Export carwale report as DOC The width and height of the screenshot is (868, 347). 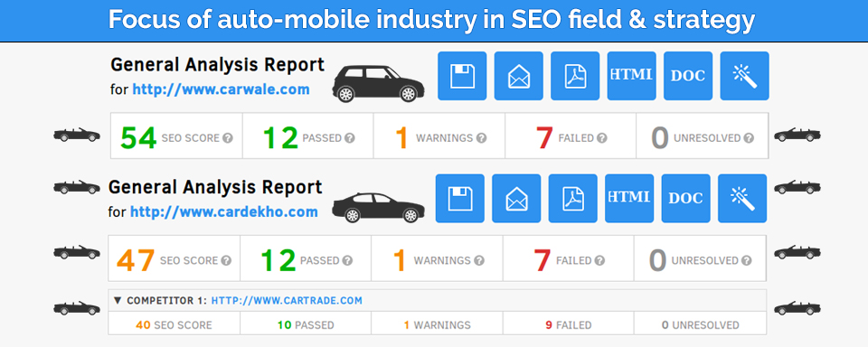(688, 76)
